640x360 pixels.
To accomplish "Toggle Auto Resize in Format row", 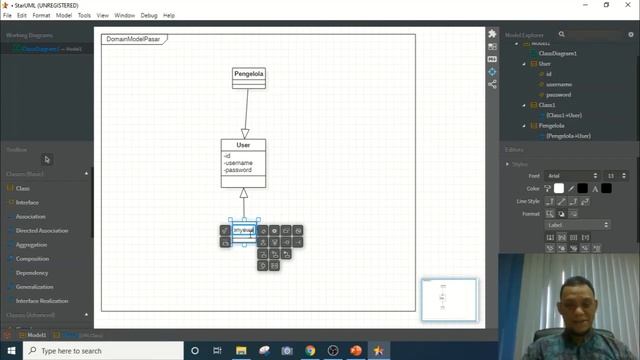I will [x=550, y=213].
